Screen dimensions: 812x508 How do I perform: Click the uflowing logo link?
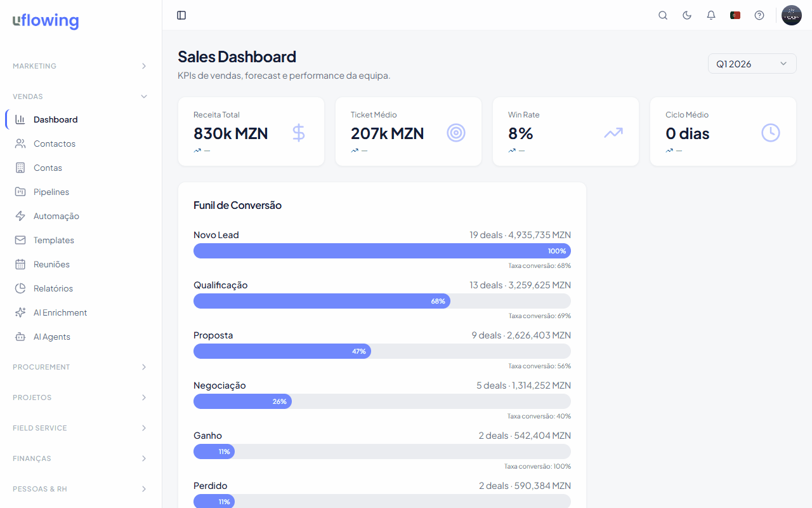pyautogui.click(x=46, y=21)
